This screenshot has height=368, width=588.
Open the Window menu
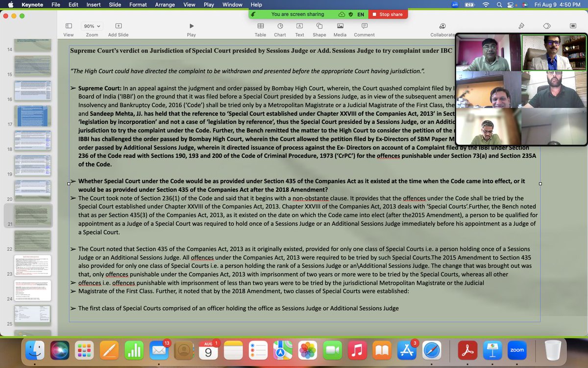point(232,4)
